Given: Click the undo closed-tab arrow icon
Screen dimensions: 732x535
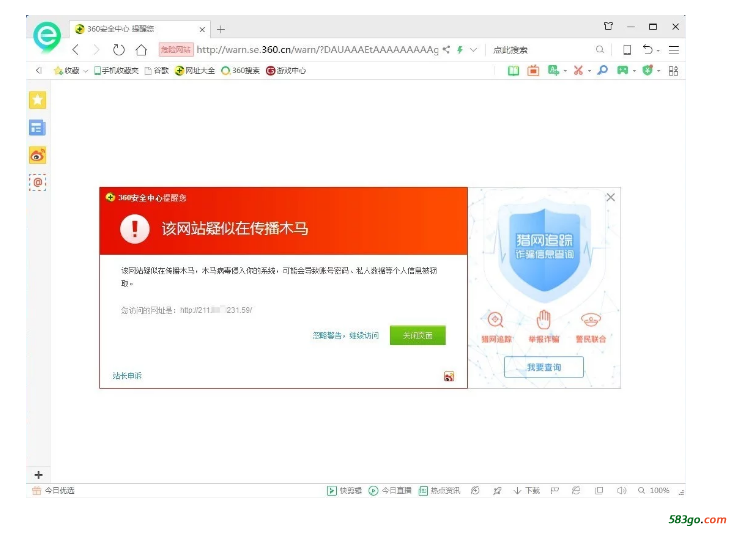Looking at the screenshot, I should (648, 49).
